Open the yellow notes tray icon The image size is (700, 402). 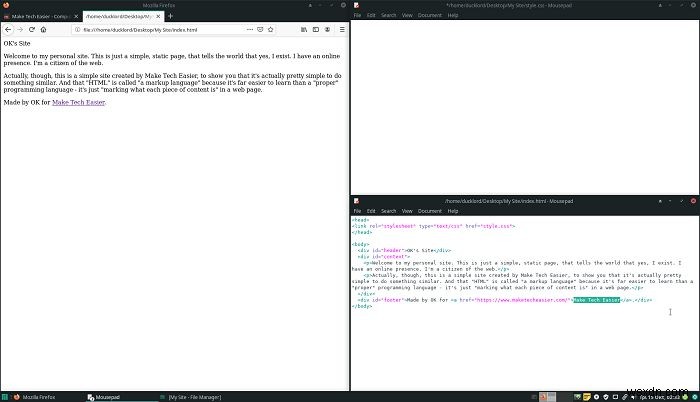pyautogui.click(x=587, y=397)
